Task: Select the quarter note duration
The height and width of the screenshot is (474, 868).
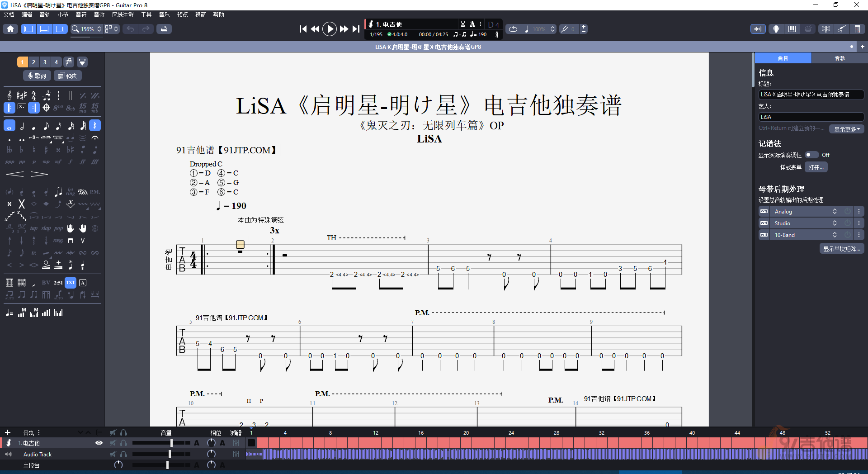Action: pyautogui.click(x=34, y=126)
